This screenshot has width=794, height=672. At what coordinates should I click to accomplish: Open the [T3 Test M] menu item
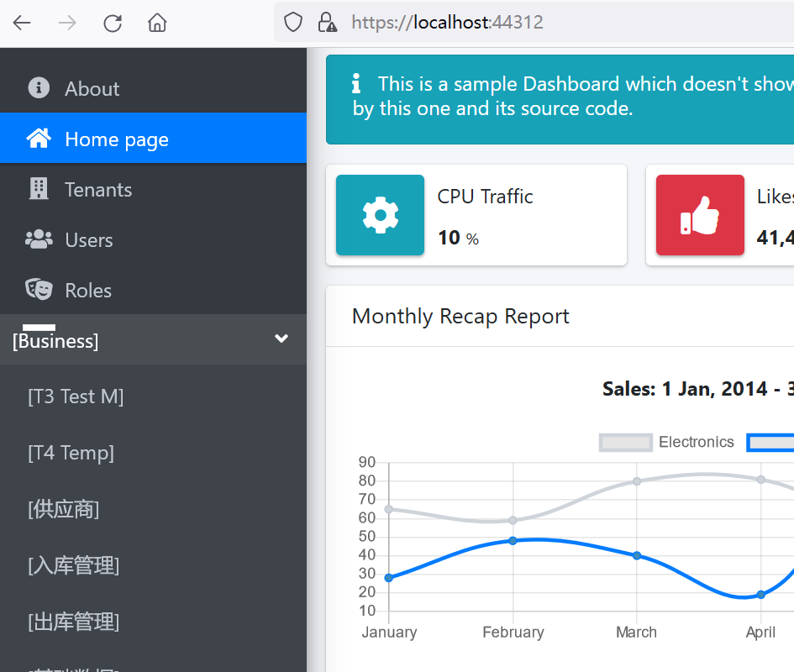tap(76, 396)
